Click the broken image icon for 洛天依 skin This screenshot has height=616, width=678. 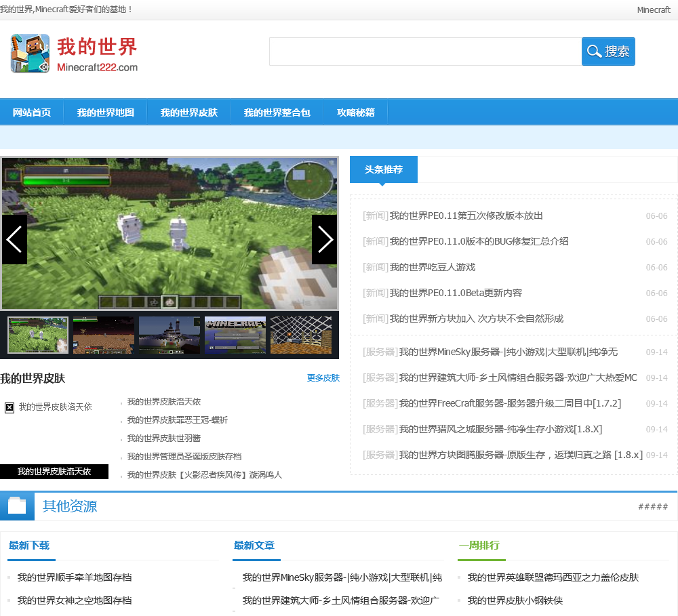[x=9, y=407]
